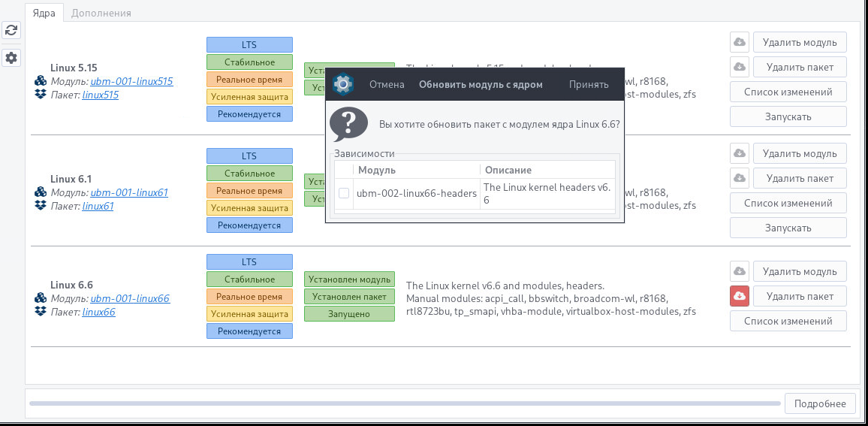
Task: Click Удалить пакет for Linux 6.6
Action: pos(800,296)
